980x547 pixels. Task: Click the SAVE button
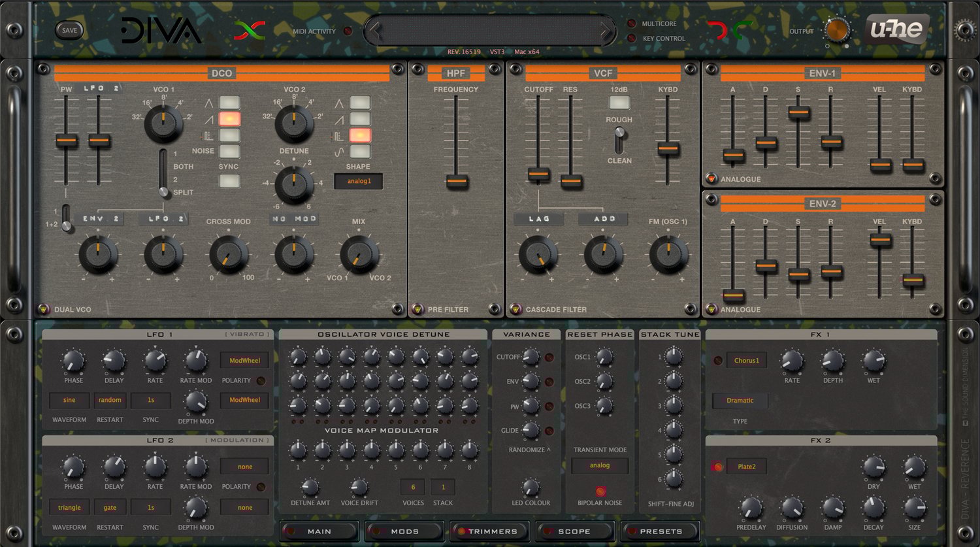(69, 30)
